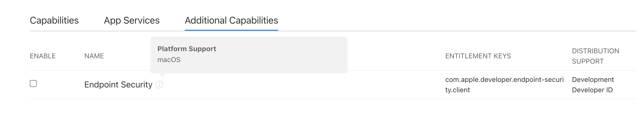Click the NAME column header
Screen dimensions: 644x132
pyautogui.click(x=94, y=56)
